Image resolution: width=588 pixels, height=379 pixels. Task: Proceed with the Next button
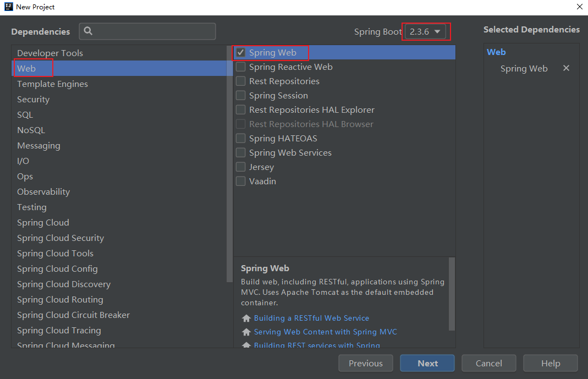[427, 363]
